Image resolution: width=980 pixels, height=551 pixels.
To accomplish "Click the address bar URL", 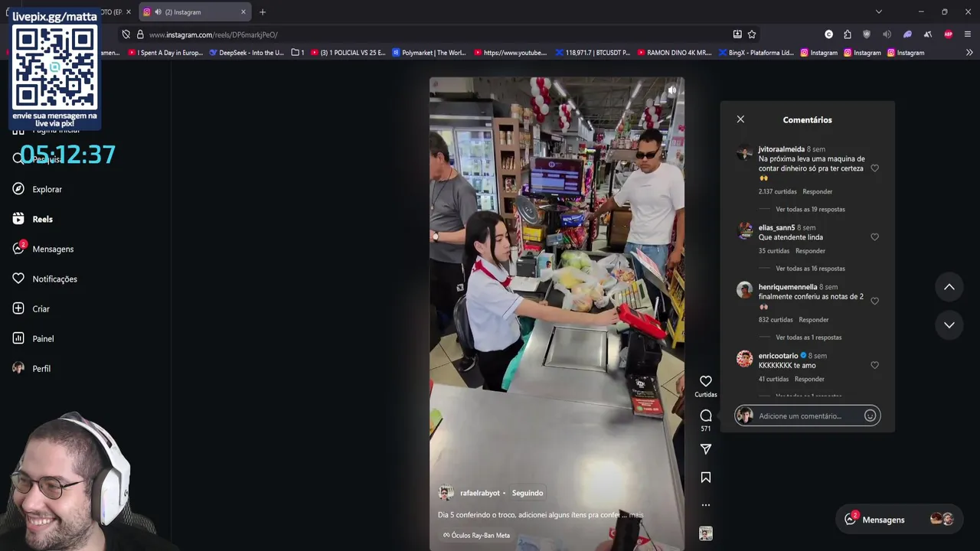I will coord(213,34).
